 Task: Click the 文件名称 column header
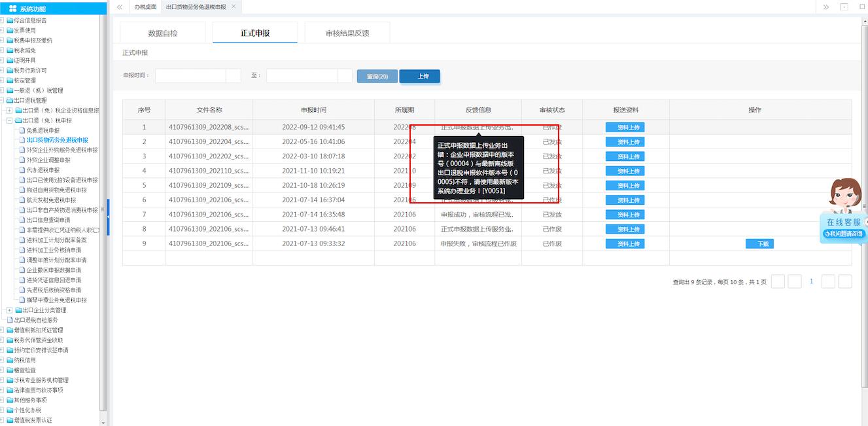click(x=209, y=110)
